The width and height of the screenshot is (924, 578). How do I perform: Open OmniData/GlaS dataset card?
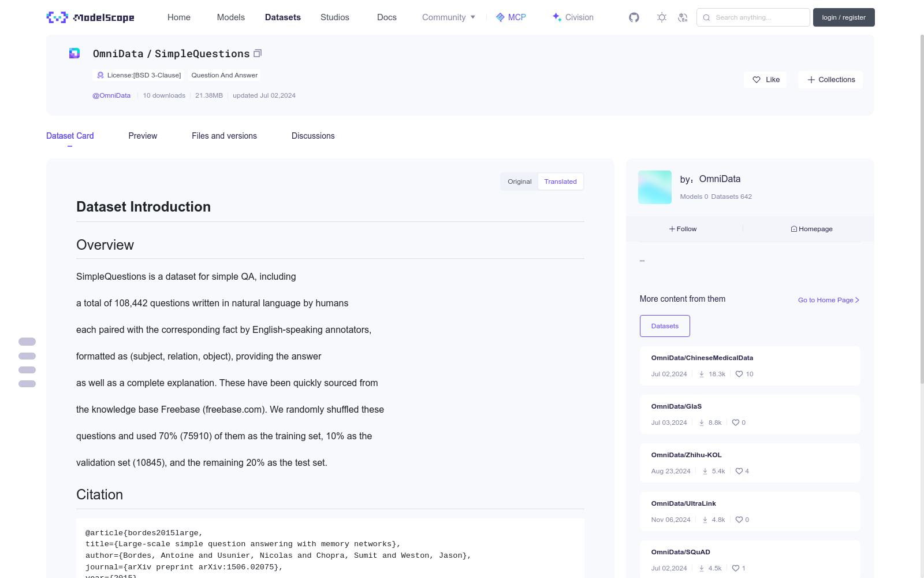[x=750, y=414]
